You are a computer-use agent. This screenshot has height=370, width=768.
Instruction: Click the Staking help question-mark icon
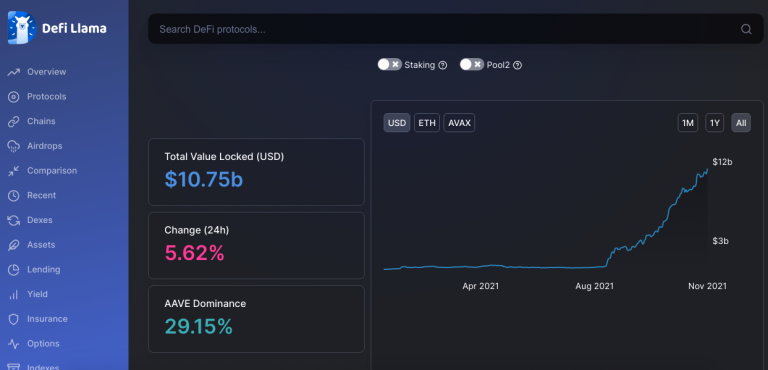click(443, 65)
